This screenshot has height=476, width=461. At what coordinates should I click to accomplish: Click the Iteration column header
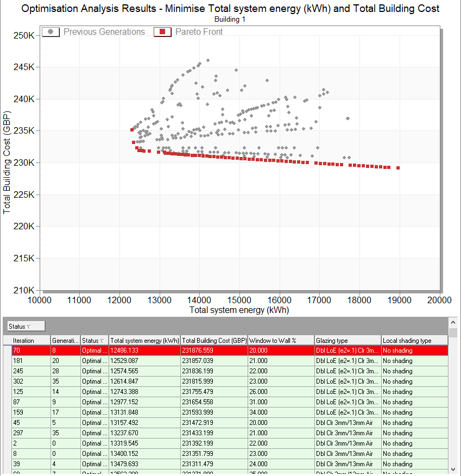pos(30,341)
